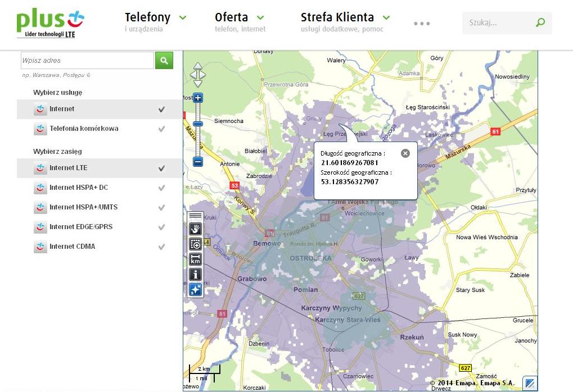573x392 pixels.
Task: Open the Telefony menu
Action: (x=148, y=17)
